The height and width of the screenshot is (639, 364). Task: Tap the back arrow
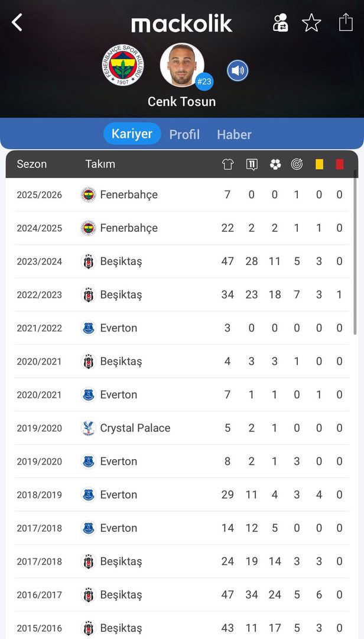(x=17, y=22)
